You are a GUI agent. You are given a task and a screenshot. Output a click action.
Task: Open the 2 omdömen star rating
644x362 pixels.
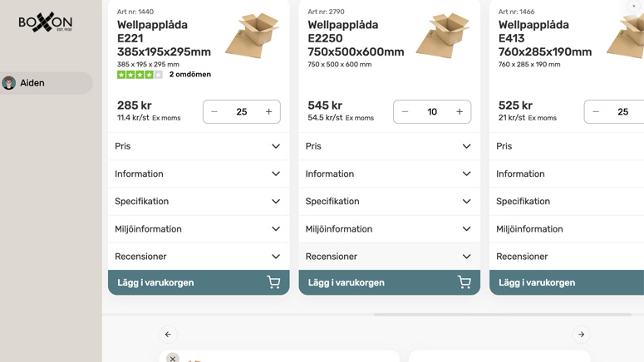coord(164,74)
